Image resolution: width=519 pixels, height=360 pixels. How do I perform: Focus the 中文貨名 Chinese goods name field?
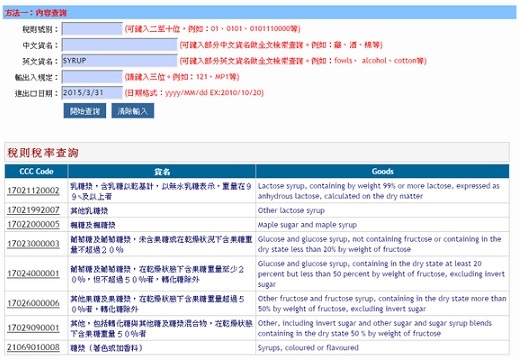coord(119,45)
